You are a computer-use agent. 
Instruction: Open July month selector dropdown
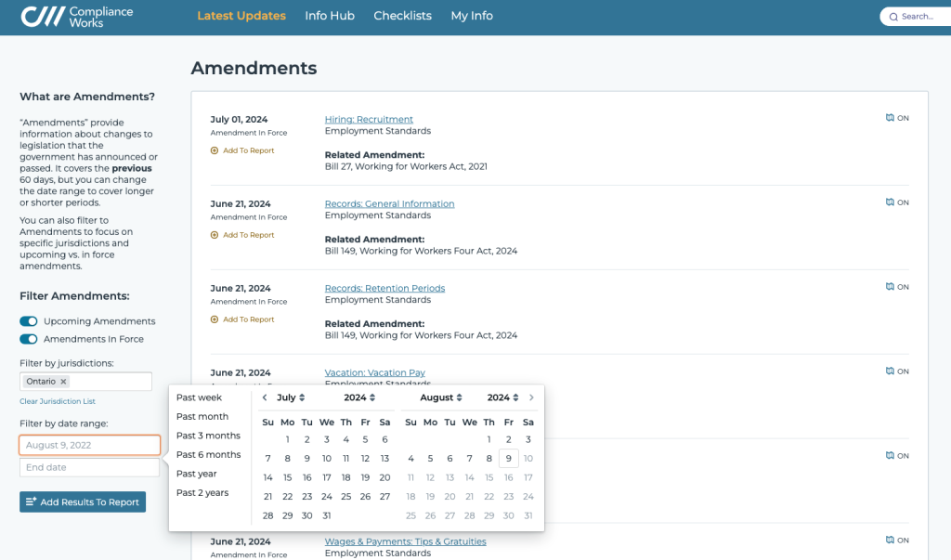coord(291,397)
